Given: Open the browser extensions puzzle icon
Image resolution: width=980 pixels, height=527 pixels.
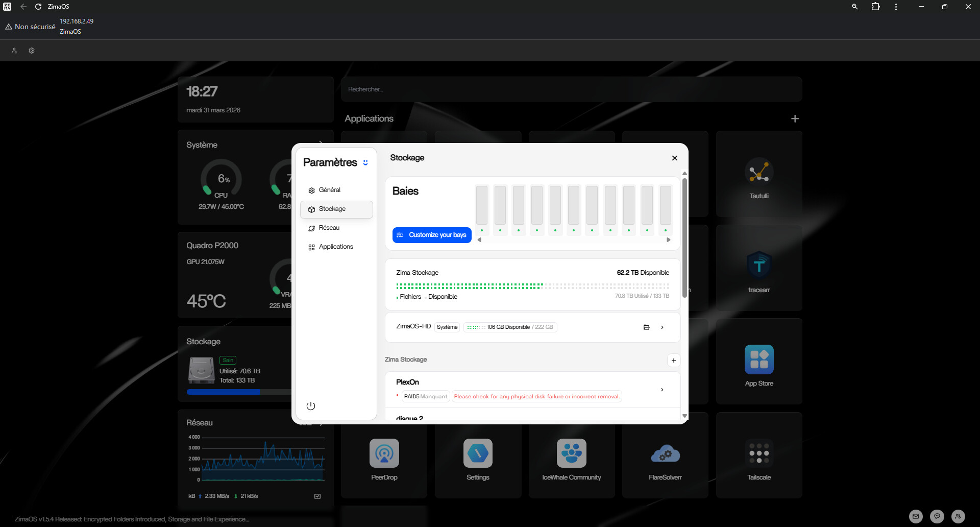Looking at the screenshot, I should tap(875, 7).
